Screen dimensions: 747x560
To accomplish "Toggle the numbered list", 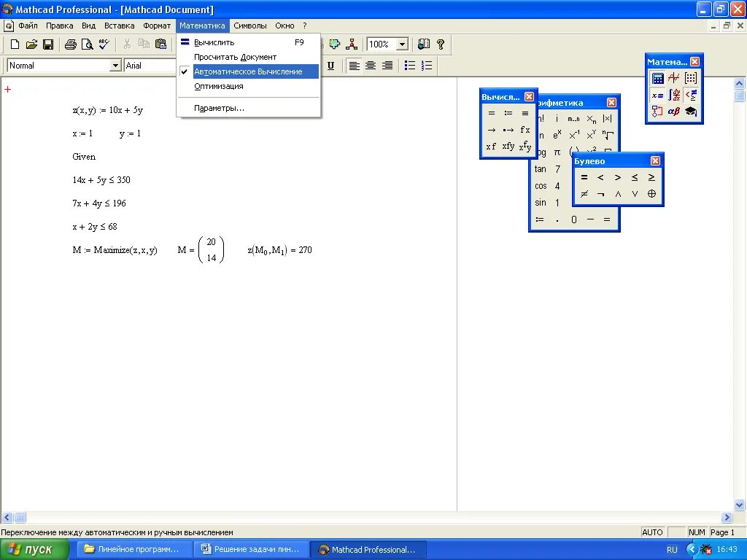I will click(427, 66).
